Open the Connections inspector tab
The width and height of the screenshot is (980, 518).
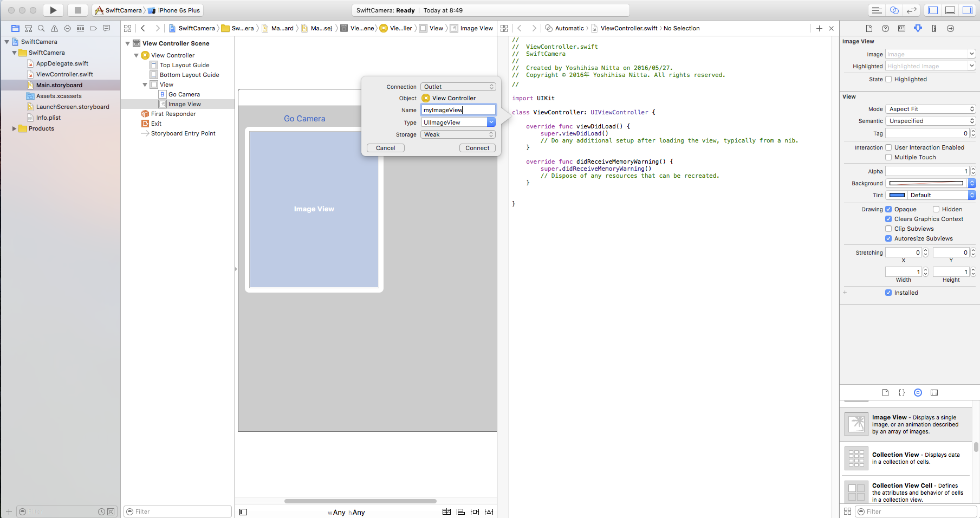pos(950,28)
